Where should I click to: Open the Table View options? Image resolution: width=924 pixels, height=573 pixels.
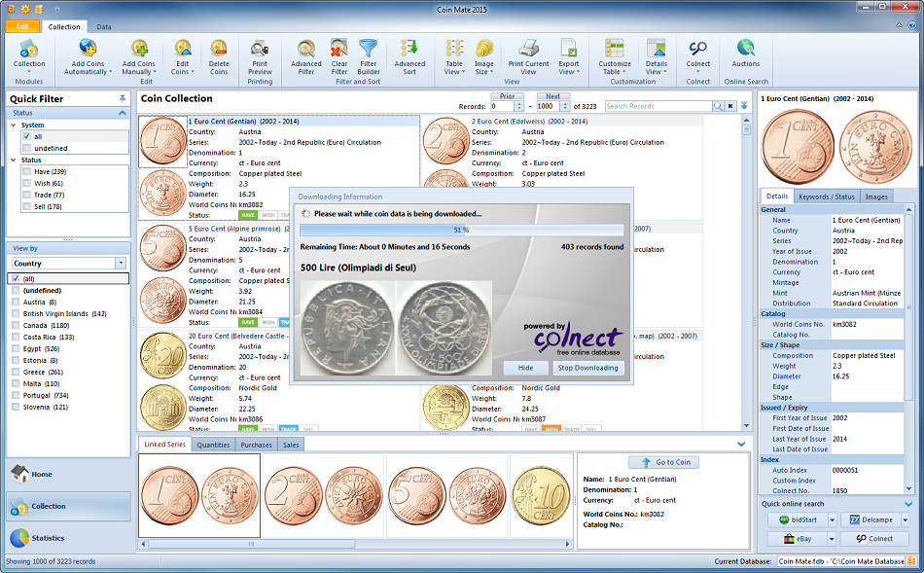click(x=454, y=56)
